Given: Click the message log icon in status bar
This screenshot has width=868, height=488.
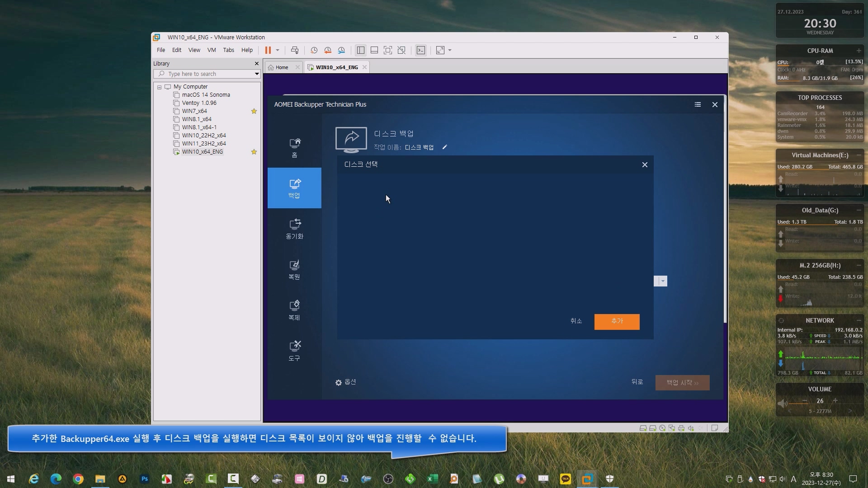Looking at the screenshot, I should tap(714, 428).
